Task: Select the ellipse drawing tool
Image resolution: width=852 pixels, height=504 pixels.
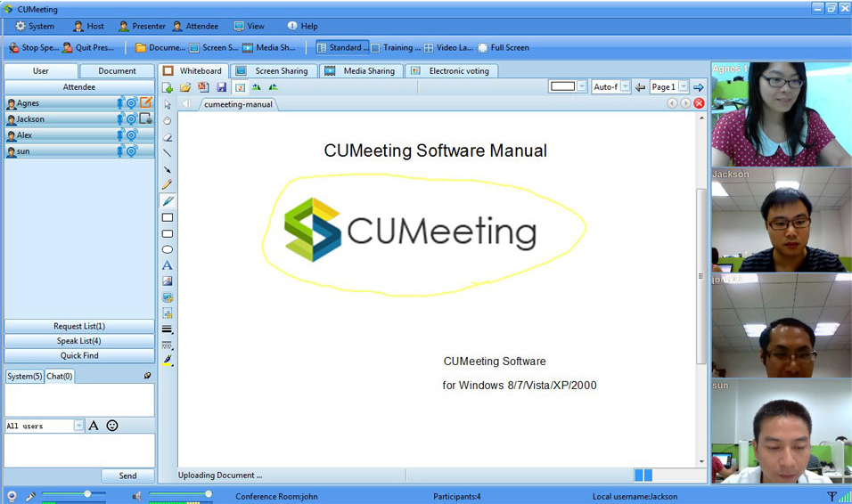Action: [x=168, y=249]
